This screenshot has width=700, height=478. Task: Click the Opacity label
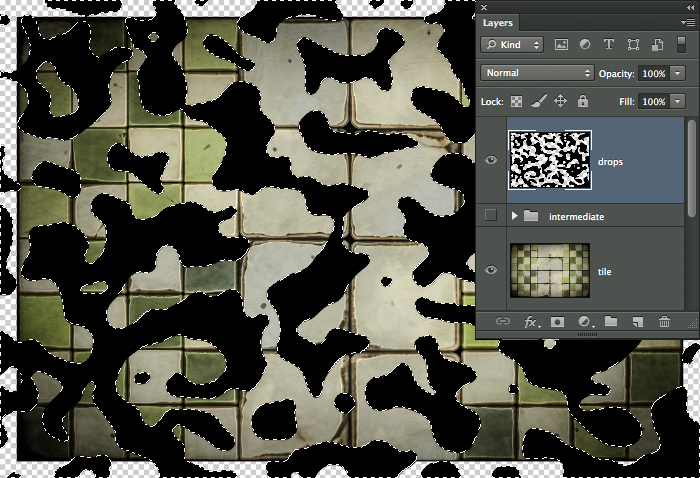click(617, 74)
